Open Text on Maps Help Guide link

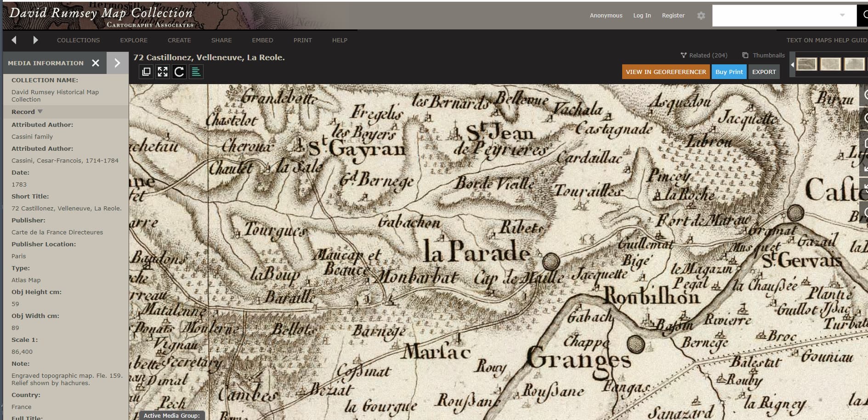(827, 40)
